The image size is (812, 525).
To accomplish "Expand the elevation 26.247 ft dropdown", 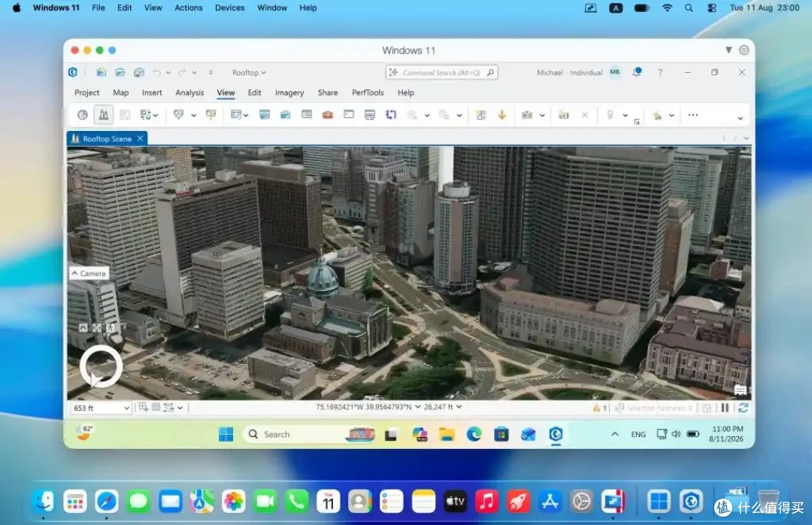I will (459, 407).
